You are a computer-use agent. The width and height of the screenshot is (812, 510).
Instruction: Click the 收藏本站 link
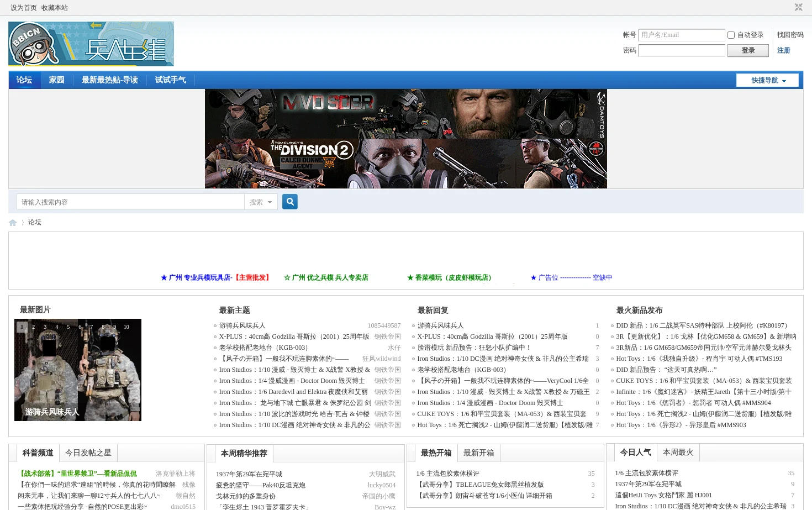(x=55, y=8)
